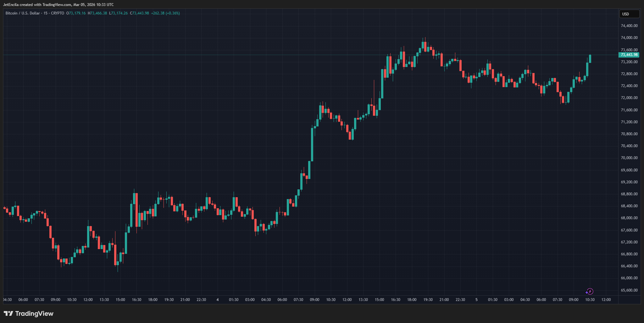Viewport: 644px width, 323px height.
Task: Click the 74,000.00 price axis label
Action: [x=629, y=38]
